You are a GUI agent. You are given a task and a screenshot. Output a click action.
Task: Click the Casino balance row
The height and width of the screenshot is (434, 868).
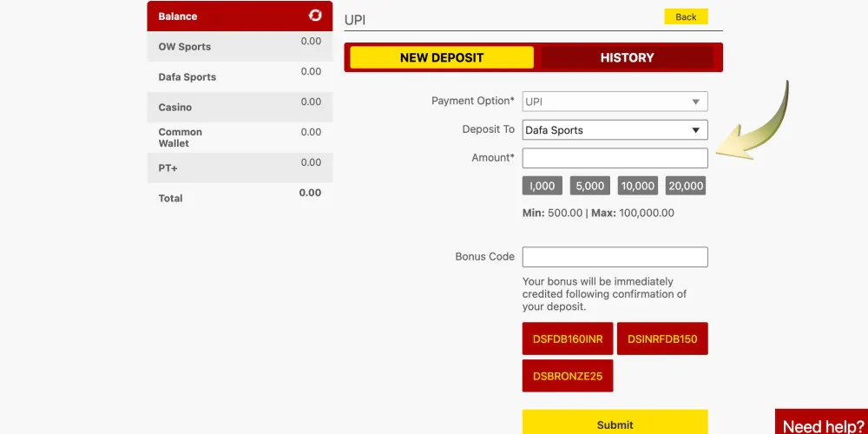pyautogui.click(x=240, y=107)
